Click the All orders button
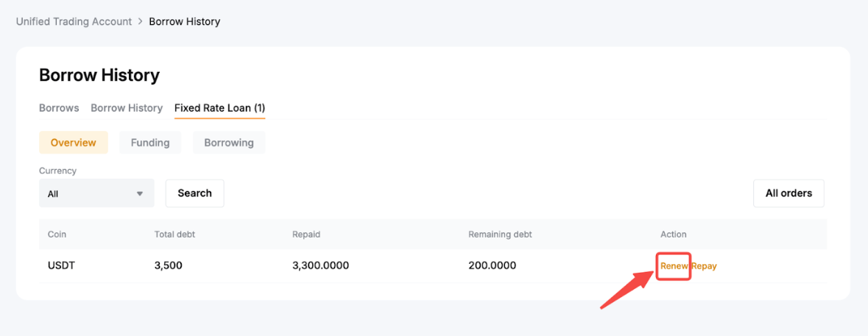Viewport: 868px width, 336px height. tap(788, 193)
